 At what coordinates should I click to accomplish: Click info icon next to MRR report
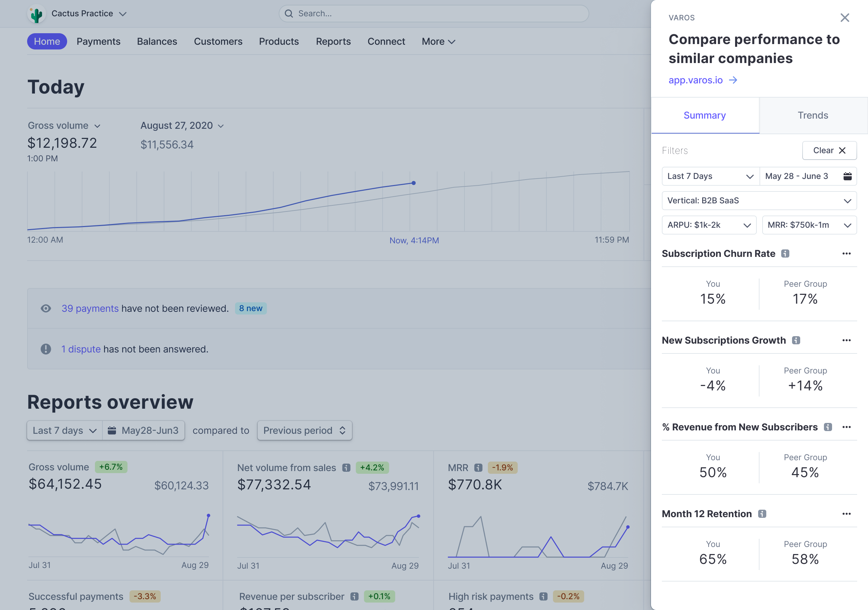pyautogui.click(x=478, y=468)
